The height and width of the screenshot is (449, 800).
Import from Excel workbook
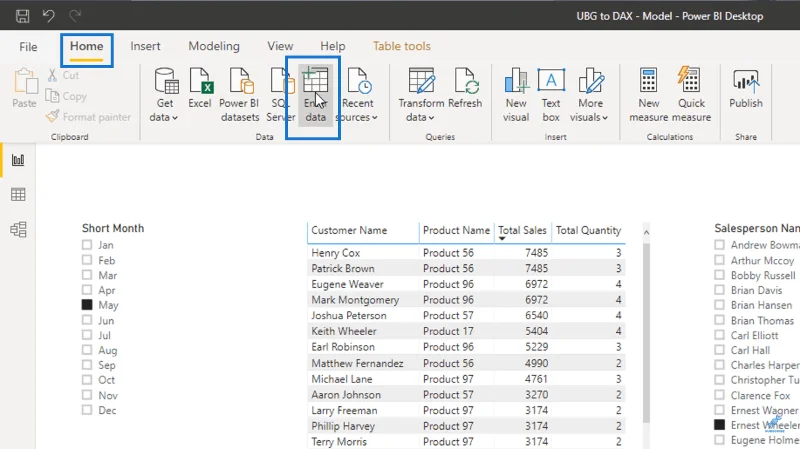[199, 88]
